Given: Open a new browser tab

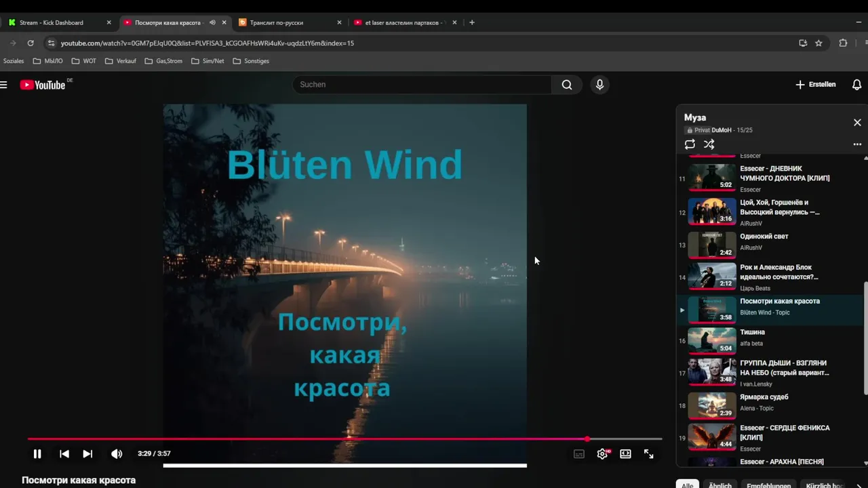Looking at the screenshot, I should tap(472, 22).
